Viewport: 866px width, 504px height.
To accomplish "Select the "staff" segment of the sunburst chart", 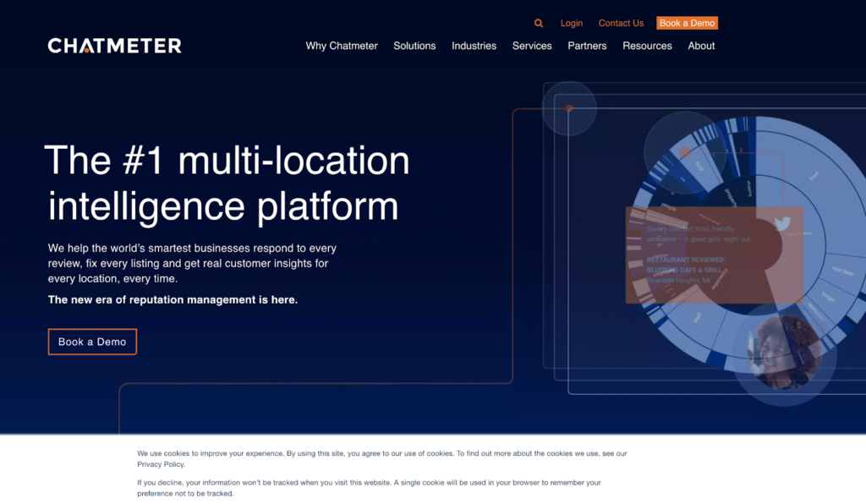I will click(x=698, y=317).
